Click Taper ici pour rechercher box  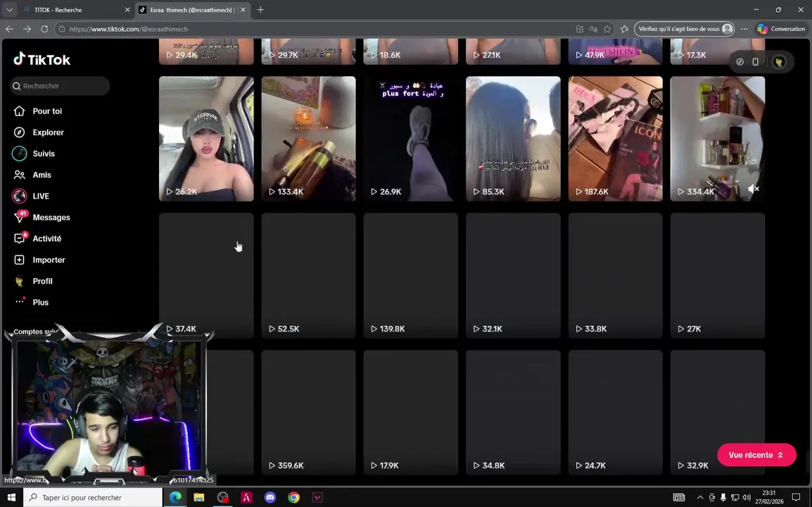click(93, 498)
